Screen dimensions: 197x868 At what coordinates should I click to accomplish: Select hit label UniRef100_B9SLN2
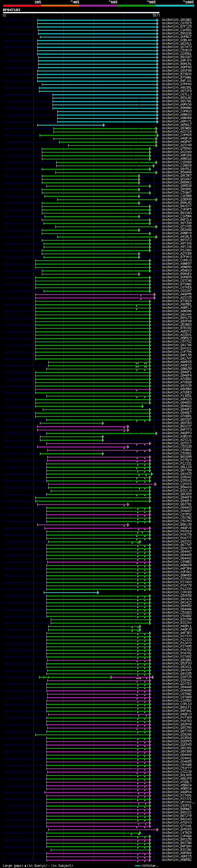click(177, 98)
